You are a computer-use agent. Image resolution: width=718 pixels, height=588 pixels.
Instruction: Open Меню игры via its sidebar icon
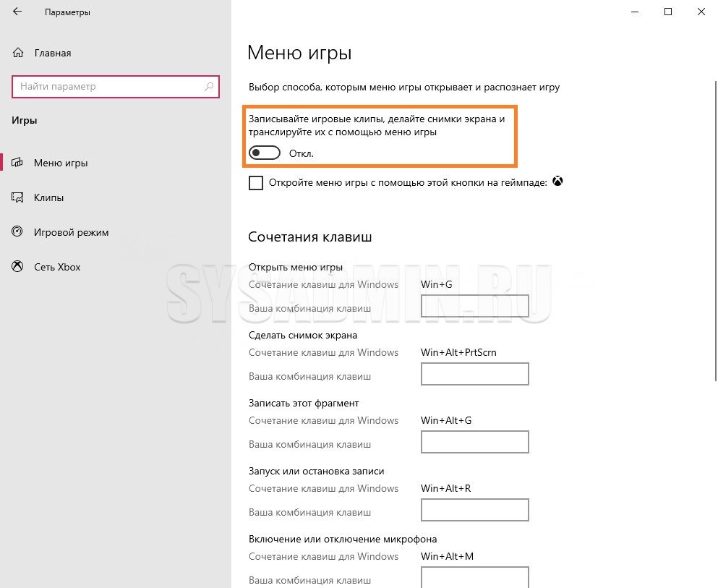click(x=17, y=163)
